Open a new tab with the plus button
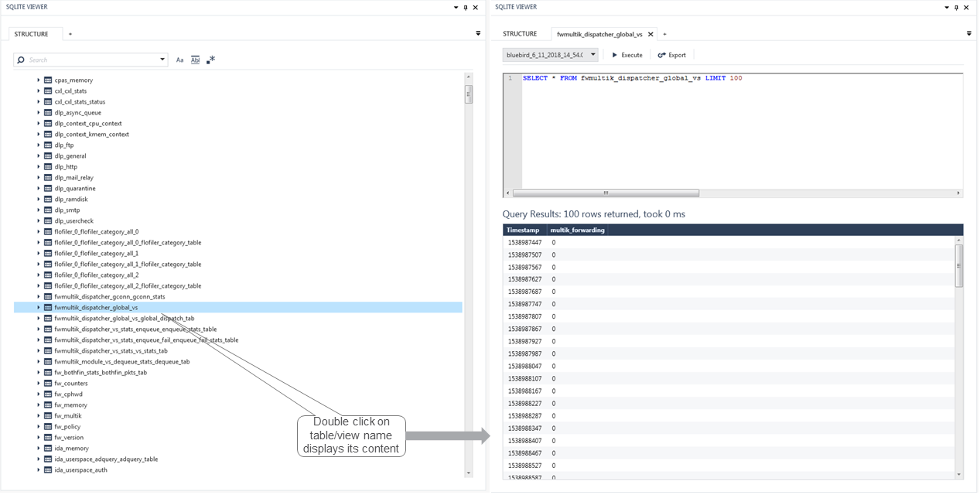 click(664, 34)
